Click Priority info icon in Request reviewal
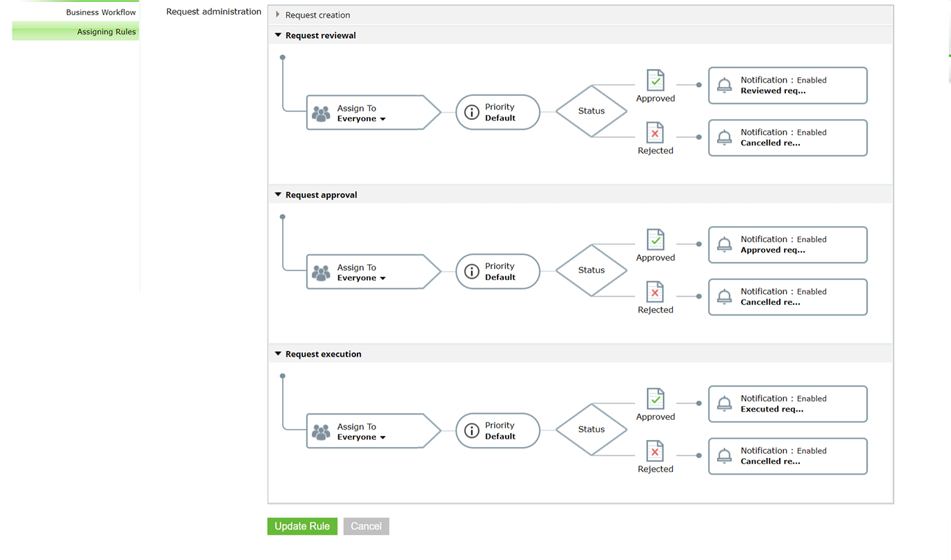 point(472,112)
